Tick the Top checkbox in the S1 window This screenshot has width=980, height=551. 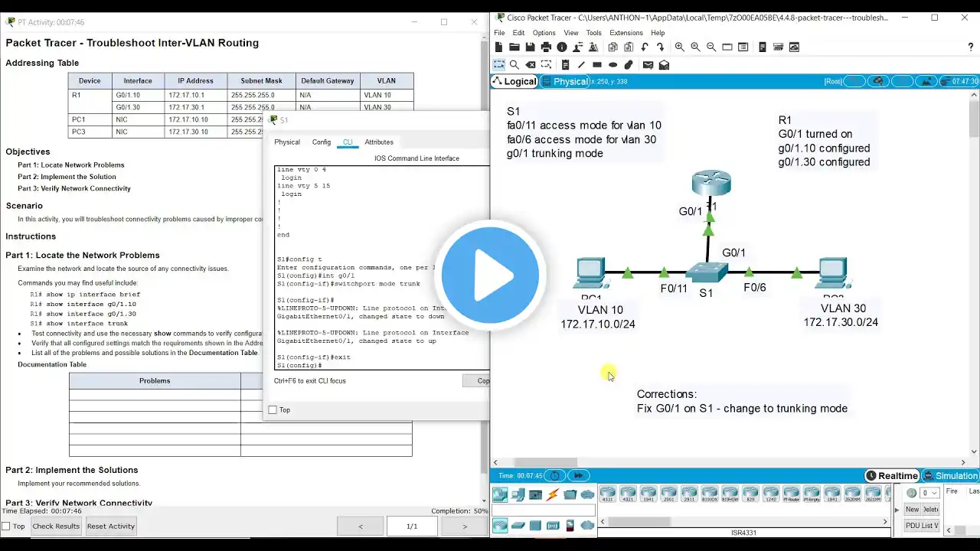[x=273, y=410]
